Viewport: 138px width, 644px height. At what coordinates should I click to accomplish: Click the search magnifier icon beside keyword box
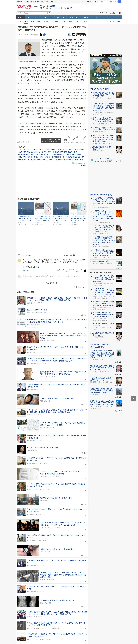(x=49, y=13)
